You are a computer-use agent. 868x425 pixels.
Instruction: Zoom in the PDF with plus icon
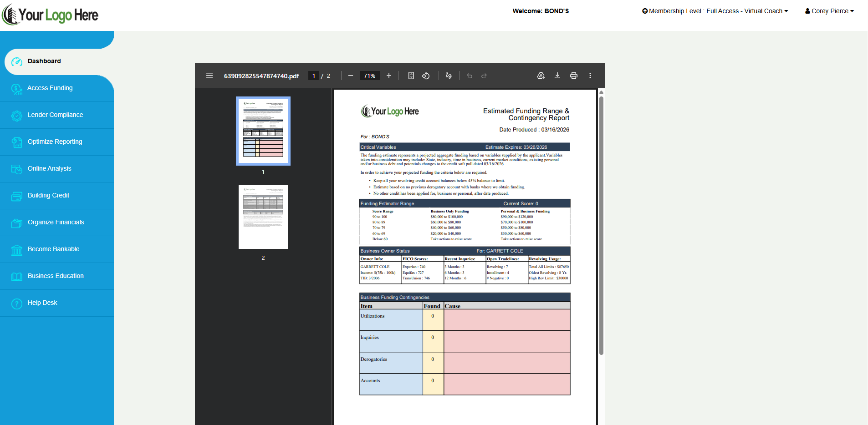click(389, 76)
